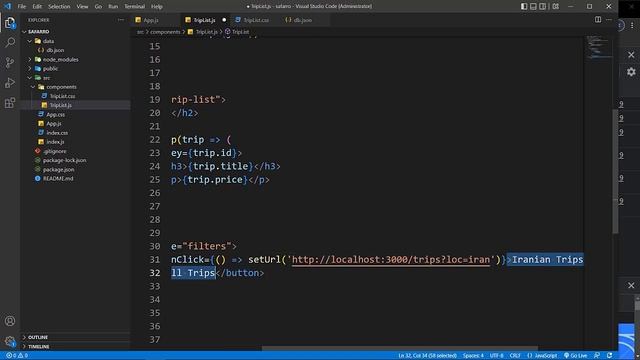
Task: Click unsaved dot on TripList.js tab
Action: coord(224,20)
